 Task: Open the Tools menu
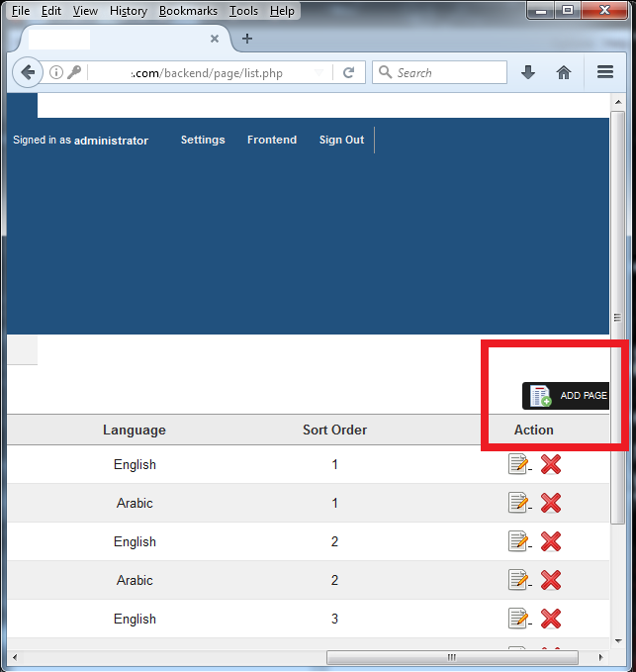point(243,11)
